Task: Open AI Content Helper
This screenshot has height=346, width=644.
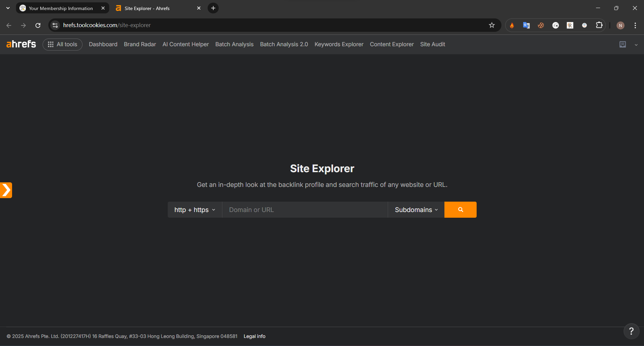Action: pyautogui.click(x=185, y=44)
